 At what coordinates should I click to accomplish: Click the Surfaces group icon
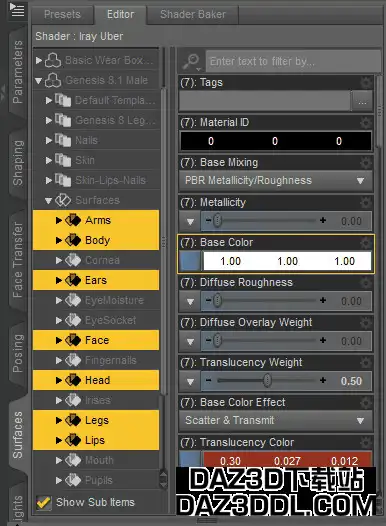[x=63, y=200]
